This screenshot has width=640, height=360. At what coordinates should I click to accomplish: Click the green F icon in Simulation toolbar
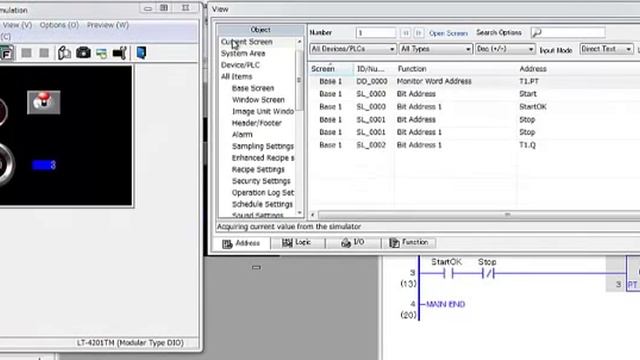click(7, 53)
